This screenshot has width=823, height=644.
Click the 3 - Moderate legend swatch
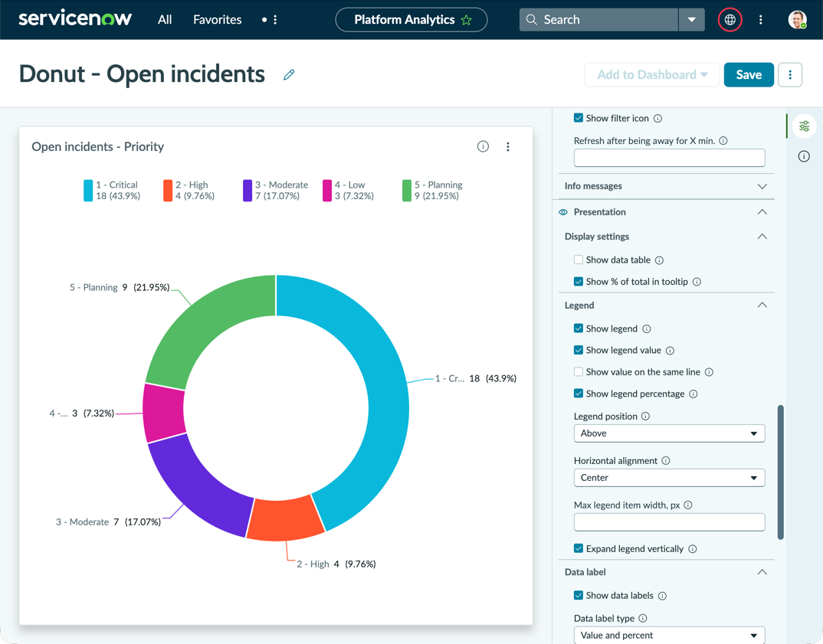248,191
